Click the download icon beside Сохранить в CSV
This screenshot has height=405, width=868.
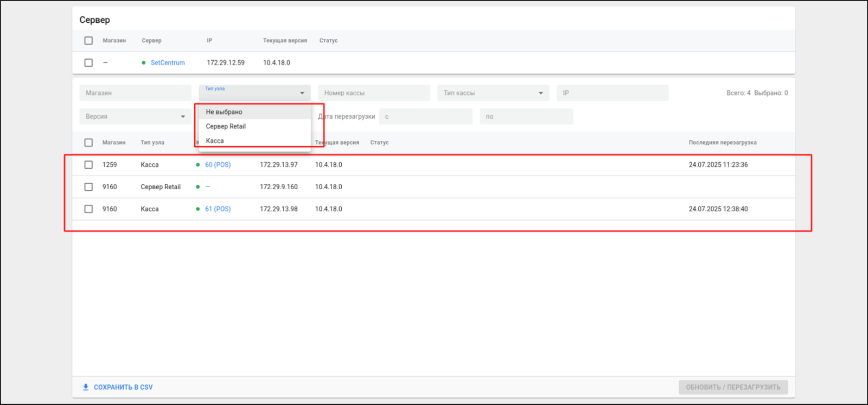tap(86, 387)
